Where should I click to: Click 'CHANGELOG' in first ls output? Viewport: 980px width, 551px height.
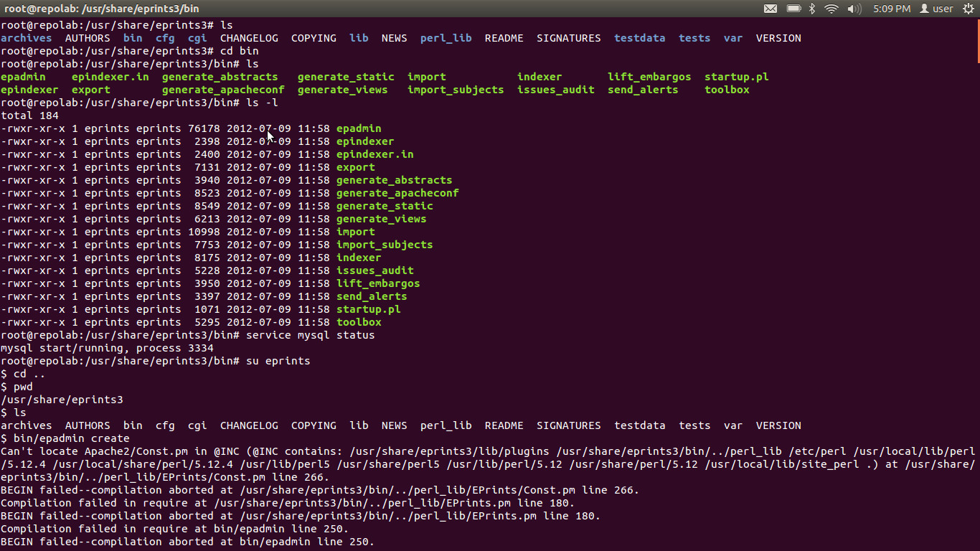249,38
